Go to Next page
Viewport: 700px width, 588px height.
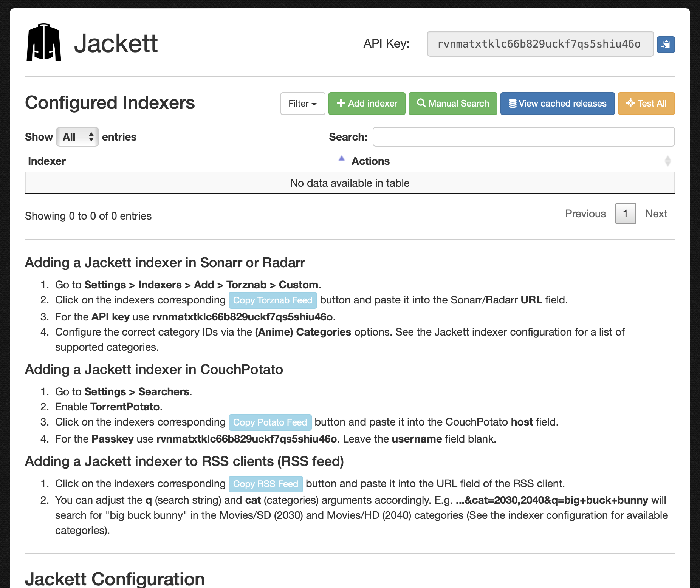[x=656, y=214]
